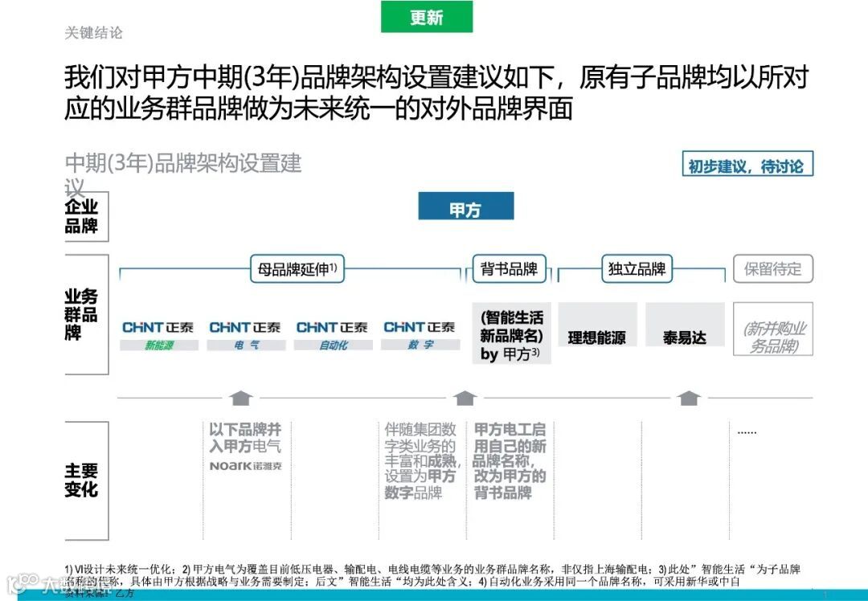The image size is (868, 601).
Task: Select the (新并购业务品牌) placeholder box
Action: click(773, 329)
